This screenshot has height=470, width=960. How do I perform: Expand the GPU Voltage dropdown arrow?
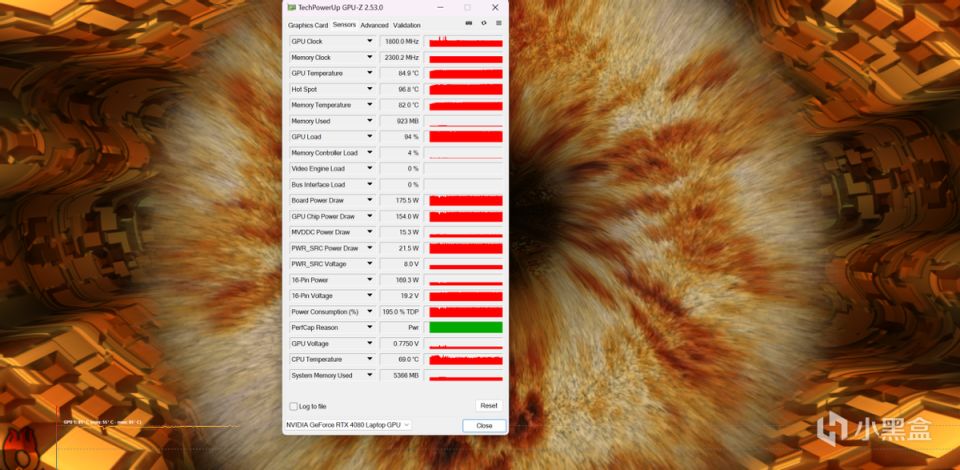(x=370, y=343)
